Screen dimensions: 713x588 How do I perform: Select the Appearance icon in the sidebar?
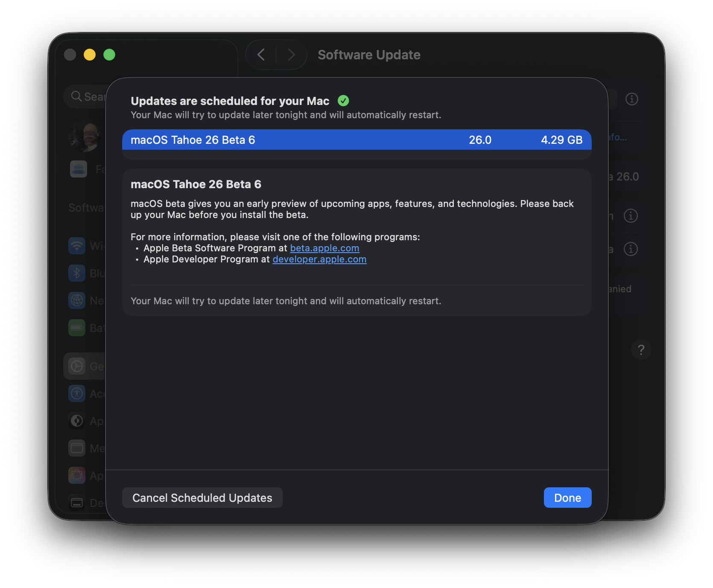77,421
